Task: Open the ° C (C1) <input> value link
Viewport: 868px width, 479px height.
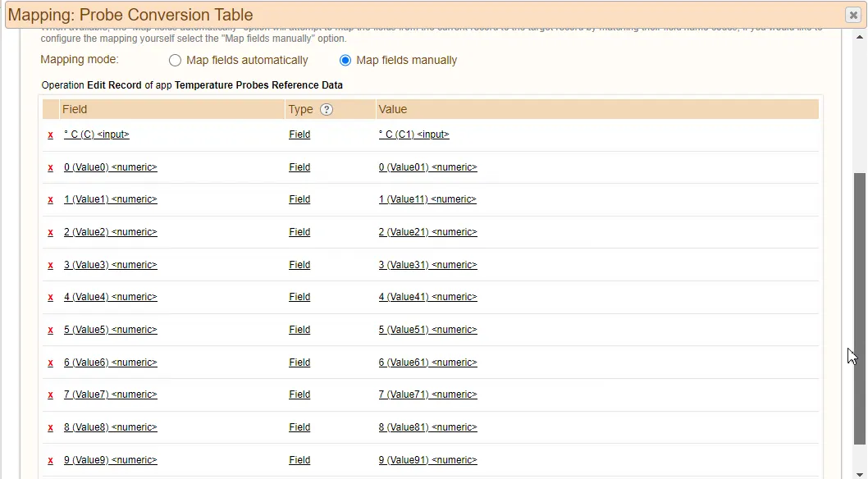Action: 413,135
